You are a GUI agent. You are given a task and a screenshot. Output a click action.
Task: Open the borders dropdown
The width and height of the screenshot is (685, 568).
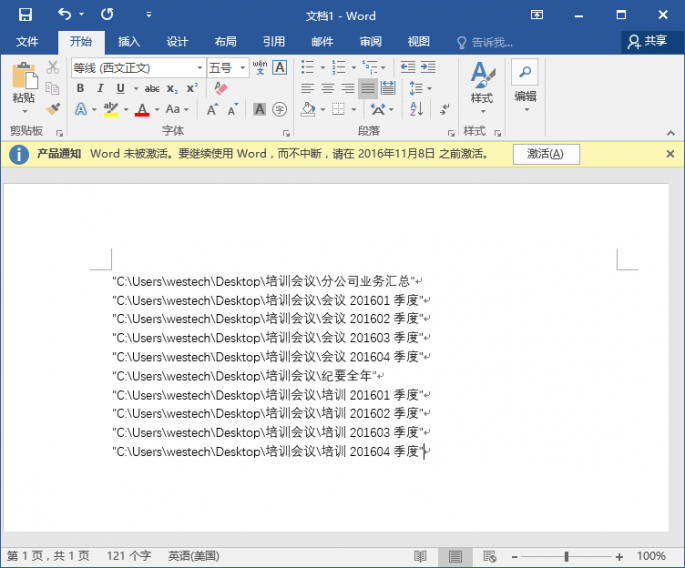pos(354,110)
